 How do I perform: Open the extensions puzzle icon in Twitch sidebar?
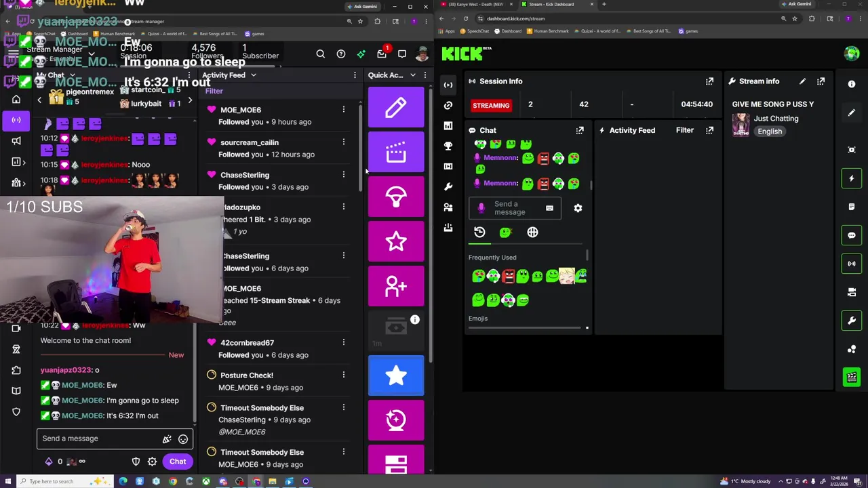click(x=16, y=370)
